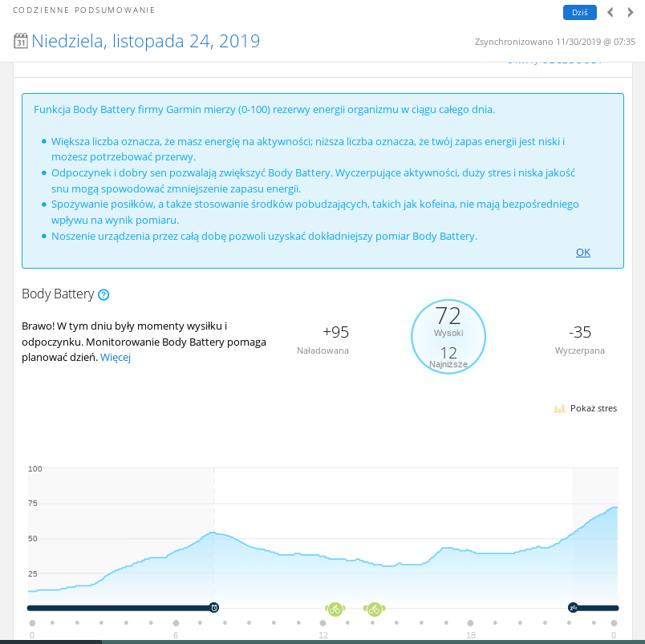
Task: Select second cycling activity icon
Action: 374,609
